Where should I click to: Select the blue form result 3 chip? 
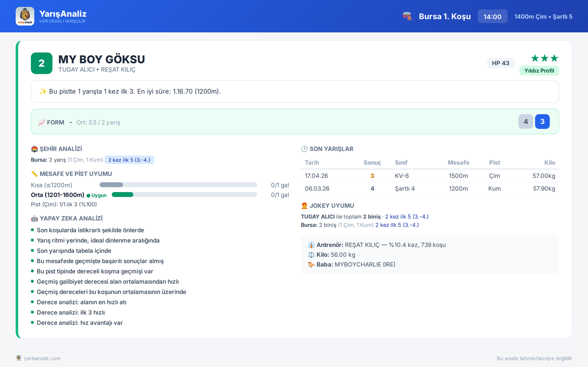tap(542, 122)
